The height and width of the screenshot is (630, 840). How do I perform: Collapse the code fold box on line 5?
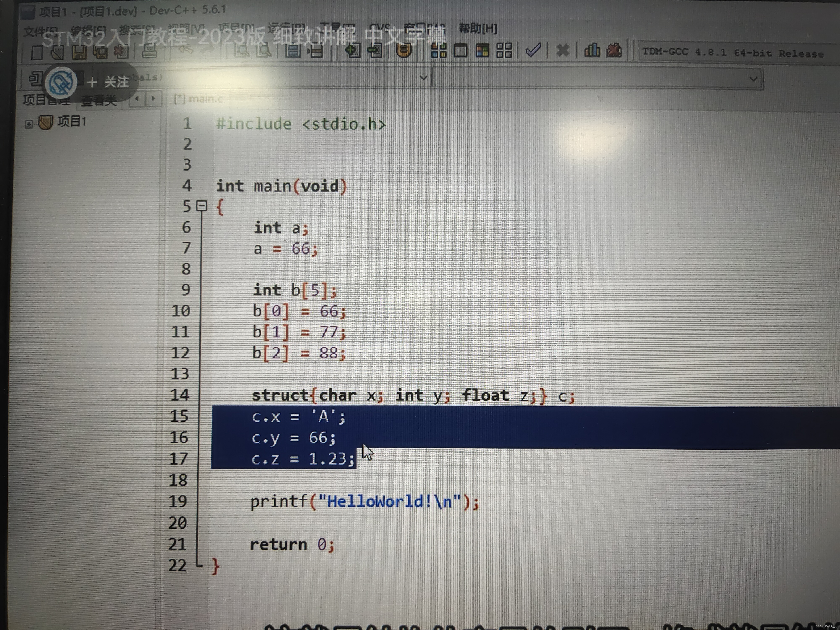pyautogui.click(x=202, y=206)
